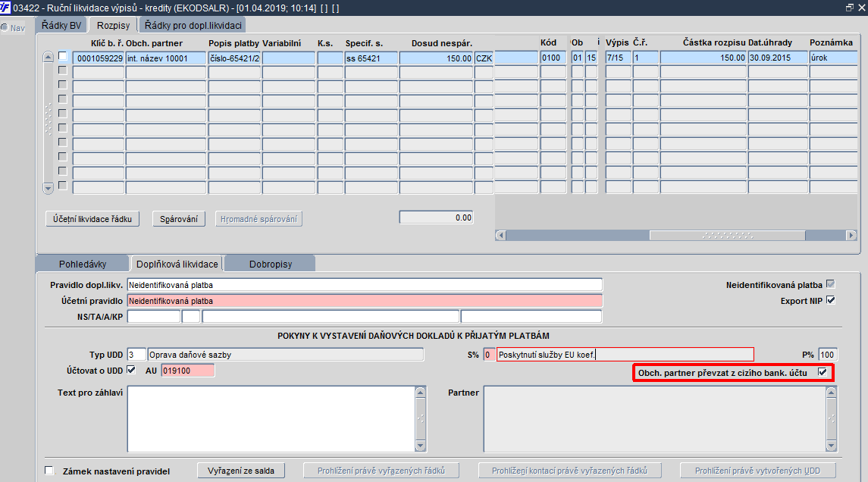The image size is (868, 482).
Task: Click the Spárování button
Action: [x=179, y=219]
